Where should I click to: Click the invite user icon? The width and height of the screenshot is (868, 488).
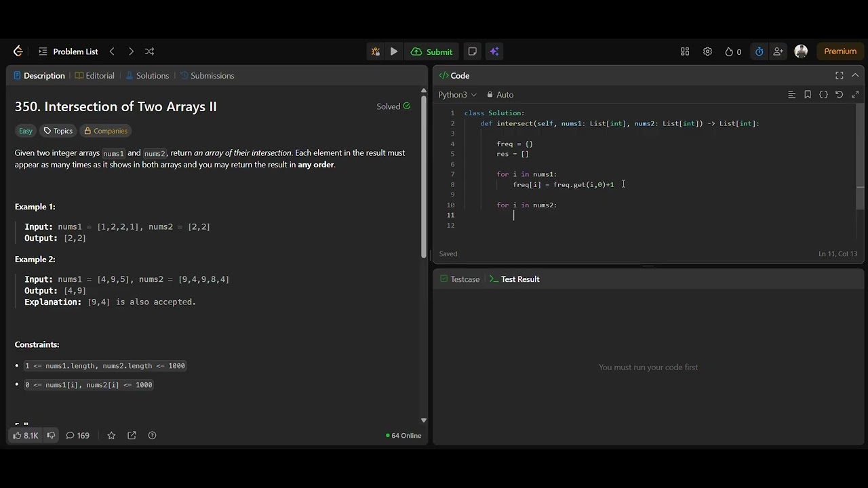click(778, 52)
